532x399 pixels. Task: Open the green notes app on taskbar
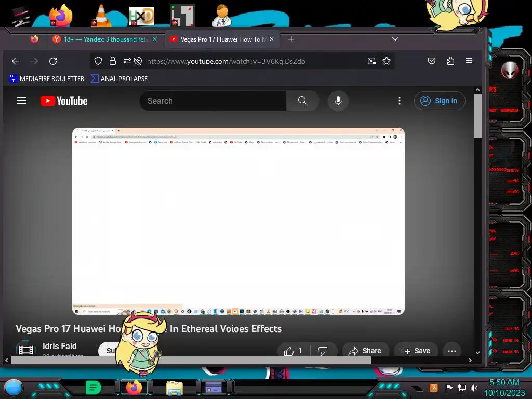click(x=94, y=388)
